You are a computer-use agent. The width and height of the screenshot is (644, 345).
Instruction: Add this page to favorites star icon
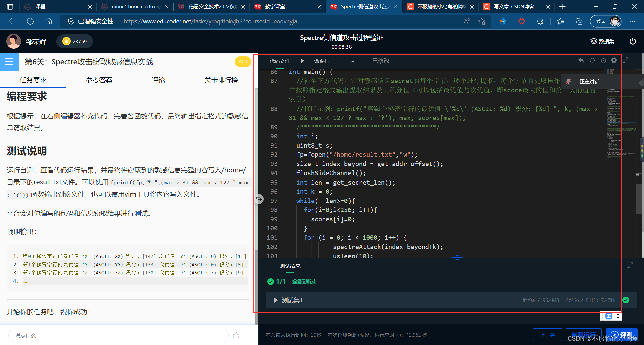coord(482,21)
